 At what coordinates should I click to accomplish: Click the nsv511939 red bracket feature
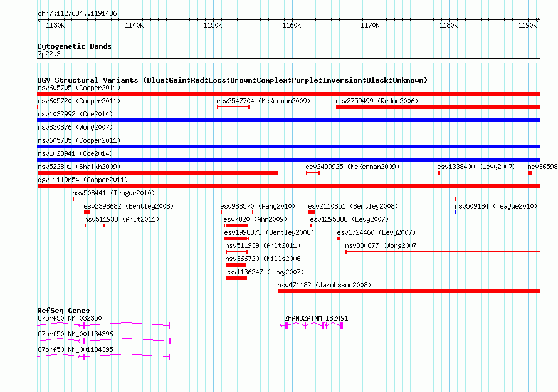tap(236, 252)
